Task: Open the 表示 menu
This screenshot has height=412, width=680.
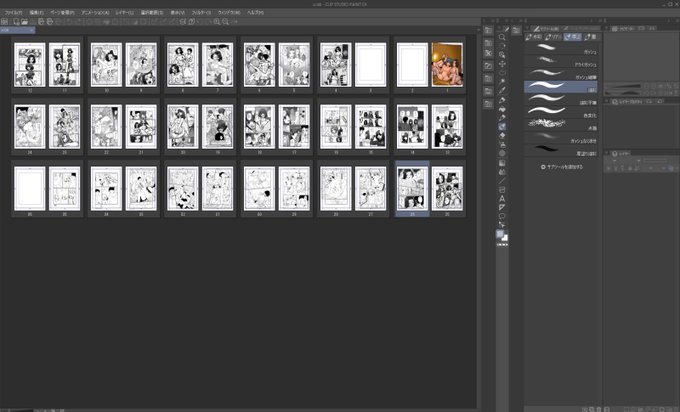Action: click(177, 13)
